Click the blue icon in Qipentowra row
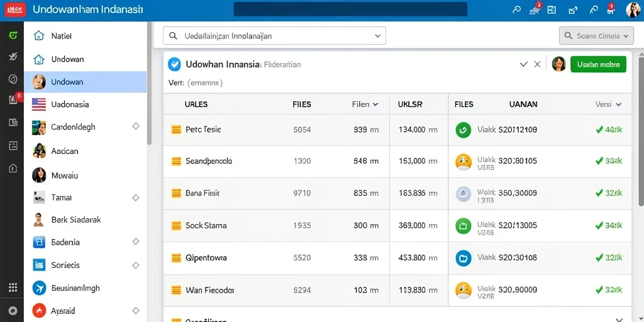Viewport: 644px width, 322px height. (464, 258)
